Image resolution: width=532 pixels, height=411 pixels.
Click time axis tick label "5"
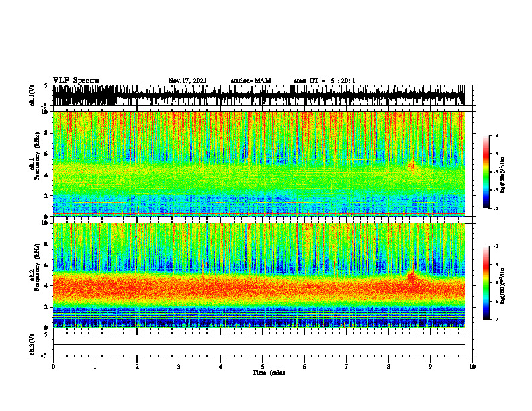point(263,367)
